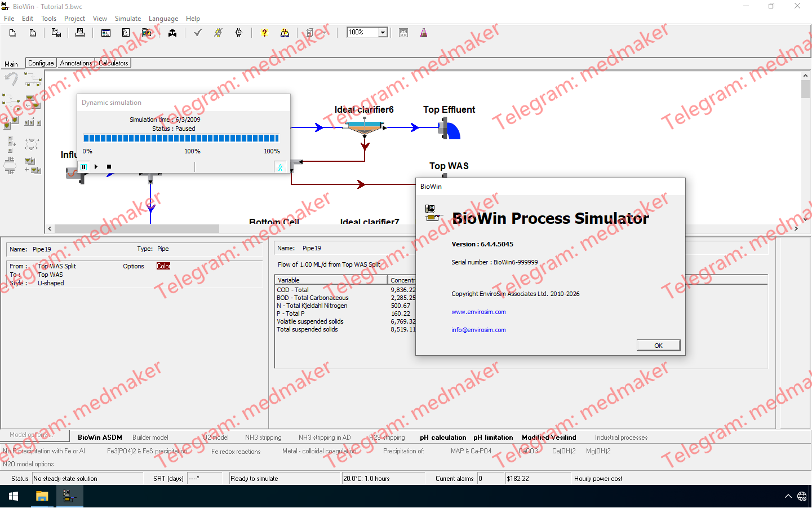This screenshot has height=508, width=812.
Task: Click the dynamic simulation progress bar
Action: point(181,138)
